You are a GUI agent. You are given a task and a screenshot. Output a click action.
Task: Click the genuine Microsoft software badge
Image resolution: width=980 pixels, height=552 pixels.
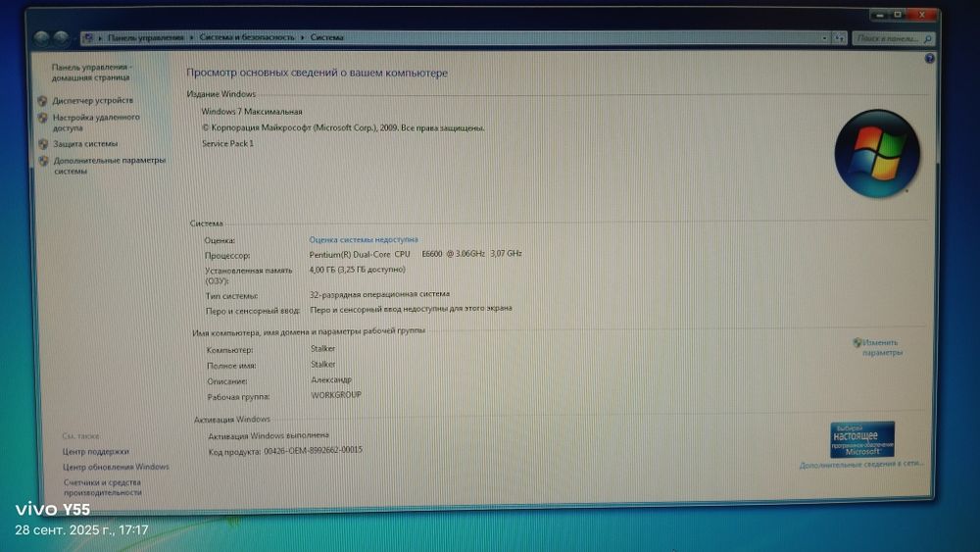(x=861, y=439)
